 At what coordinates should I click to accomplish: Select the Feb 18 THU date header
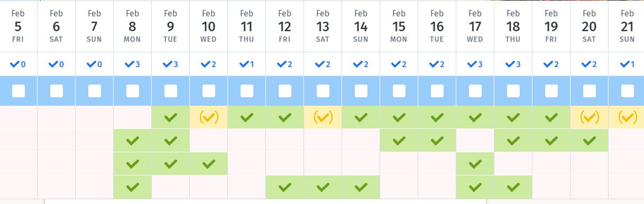point(513,26)
